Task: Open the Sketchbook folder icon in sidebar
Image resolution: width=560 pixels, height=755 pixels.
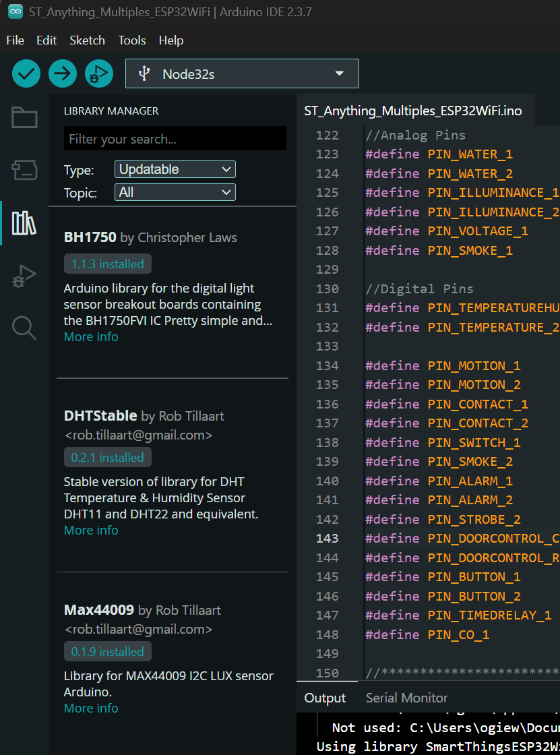Action: 24,118
